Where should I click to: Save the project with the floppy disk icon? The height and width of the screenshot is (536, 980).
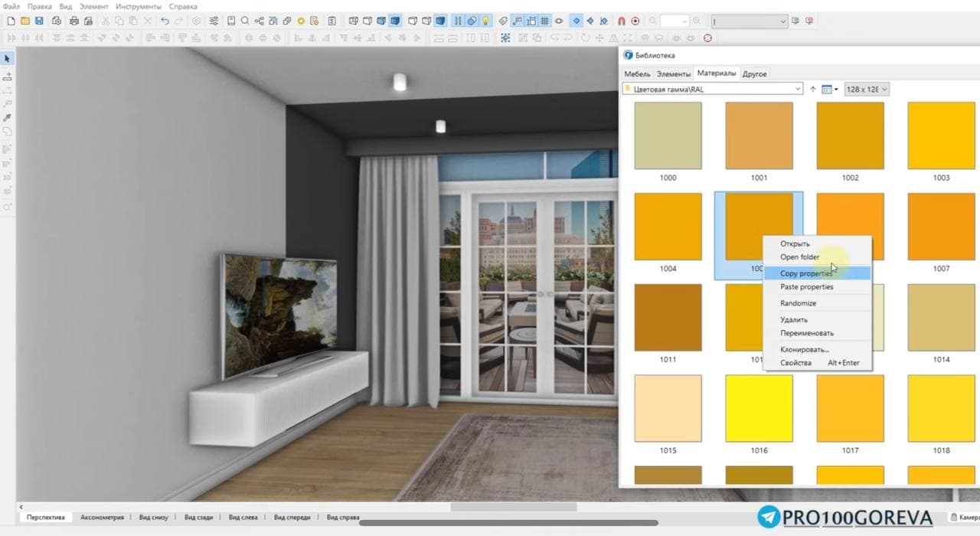pyautogui.click(x=39, y=21)
